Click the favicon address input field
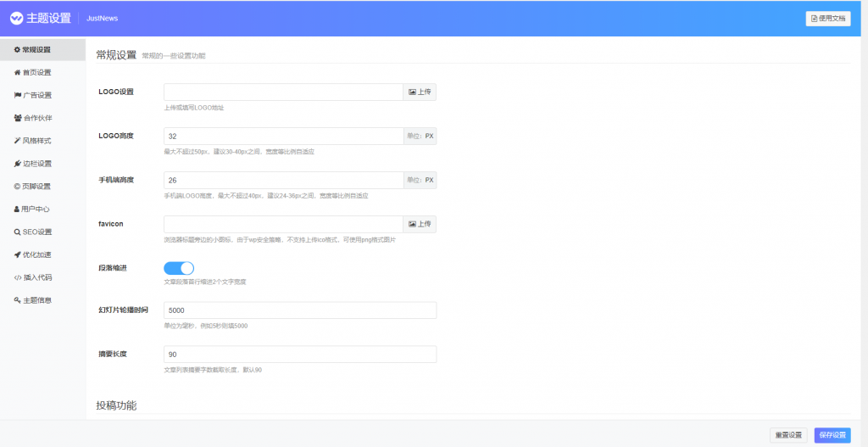This screenshot has width=868, height=447. (283, 224)
